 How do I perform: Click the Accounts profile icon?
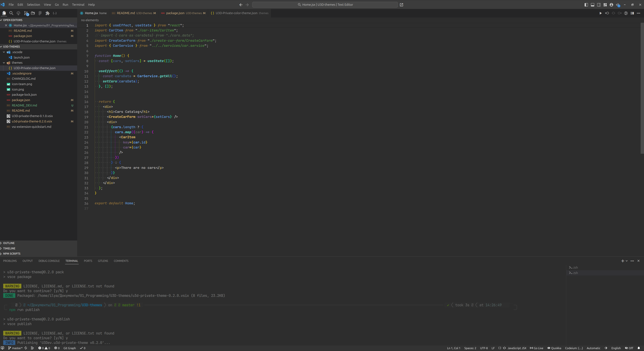(611, 5)
